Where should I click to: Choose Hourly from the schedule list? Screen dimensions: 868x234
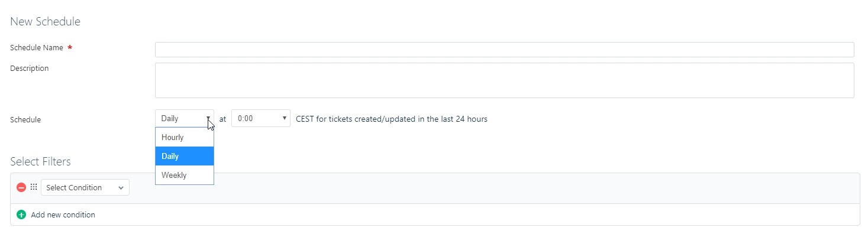click(x=185, y=138)
